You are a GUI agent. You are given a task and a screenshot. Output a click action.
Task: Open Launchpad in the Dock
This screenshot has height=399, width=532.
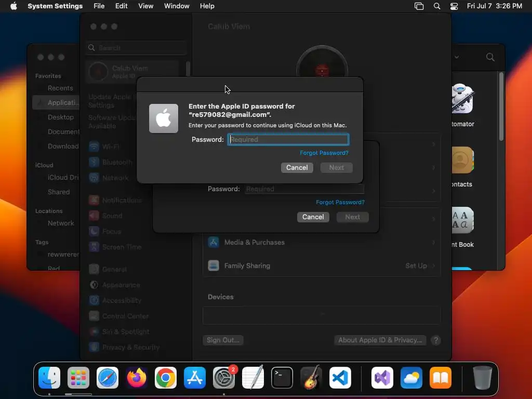[78, 378]
